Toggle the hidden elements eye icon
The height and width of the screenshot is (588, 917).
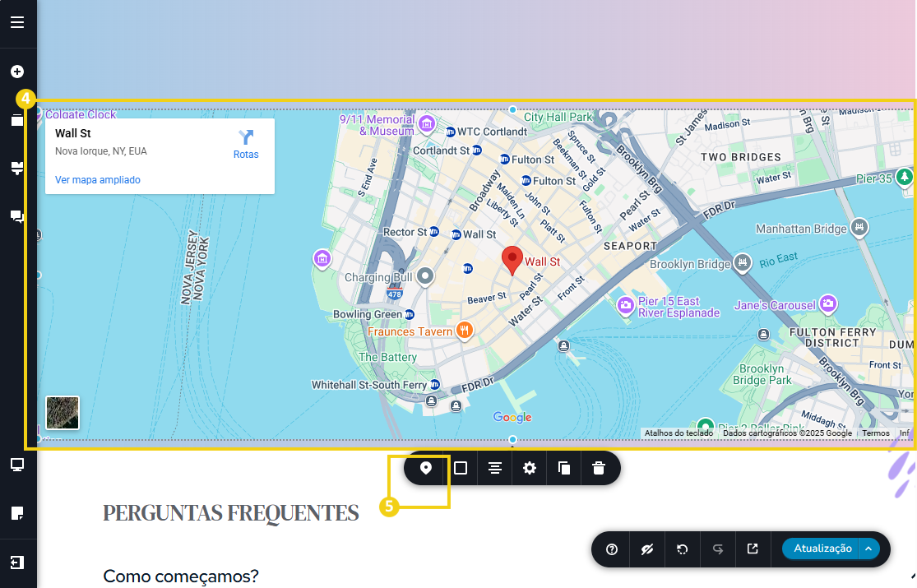[646, 549]
